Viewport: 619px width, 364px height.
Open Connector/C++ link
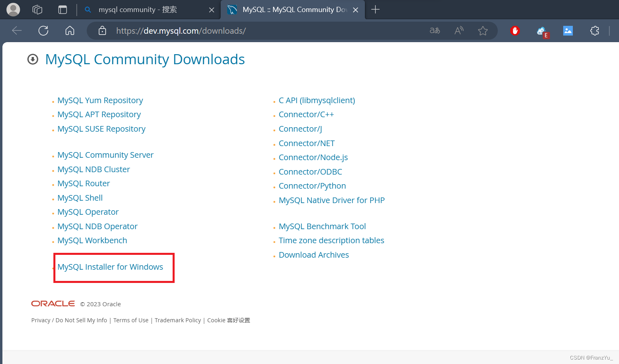click(306, 114)
